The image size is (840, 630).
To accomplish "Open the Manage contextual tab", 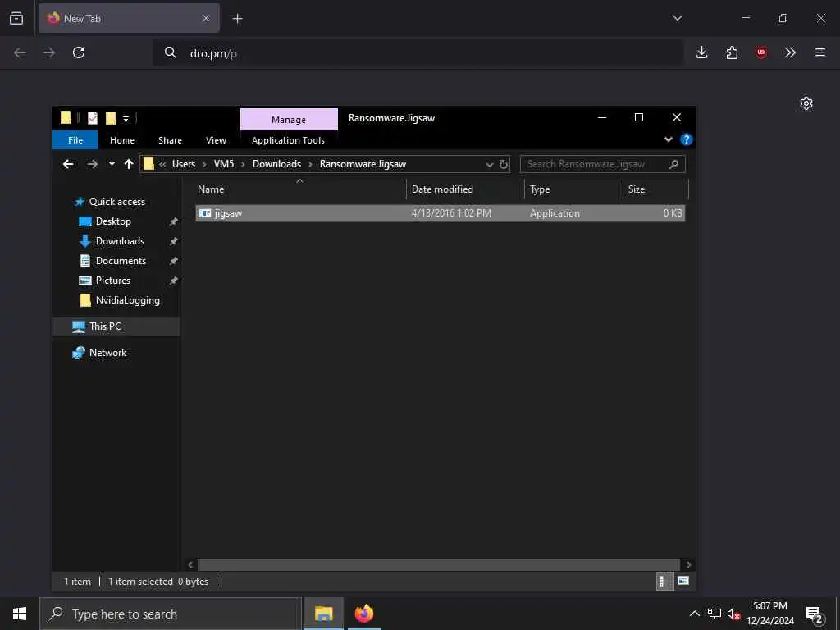I will click(289, 120).
